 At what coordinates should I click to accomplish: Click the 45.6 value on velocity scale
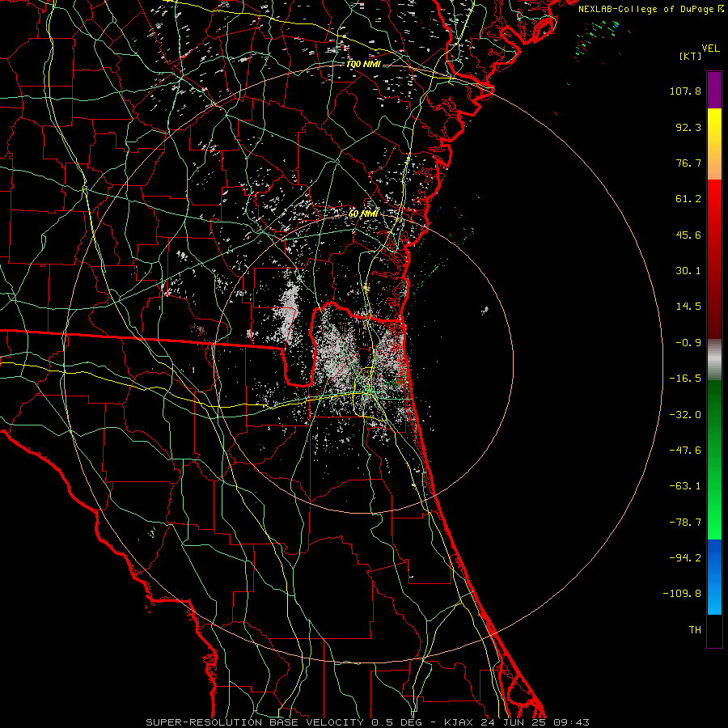(x=688, y=235)
